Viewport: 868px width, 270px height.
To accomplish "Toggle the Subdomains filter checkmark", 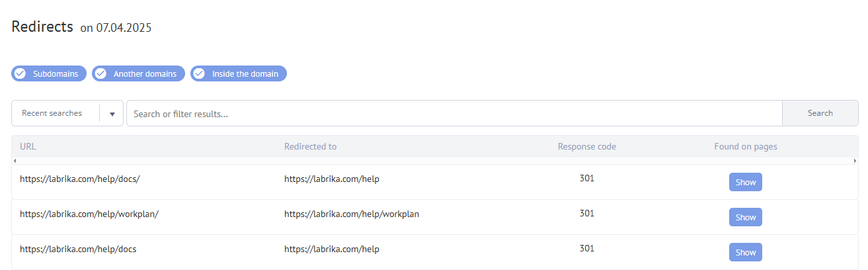I will pos(20,73).
